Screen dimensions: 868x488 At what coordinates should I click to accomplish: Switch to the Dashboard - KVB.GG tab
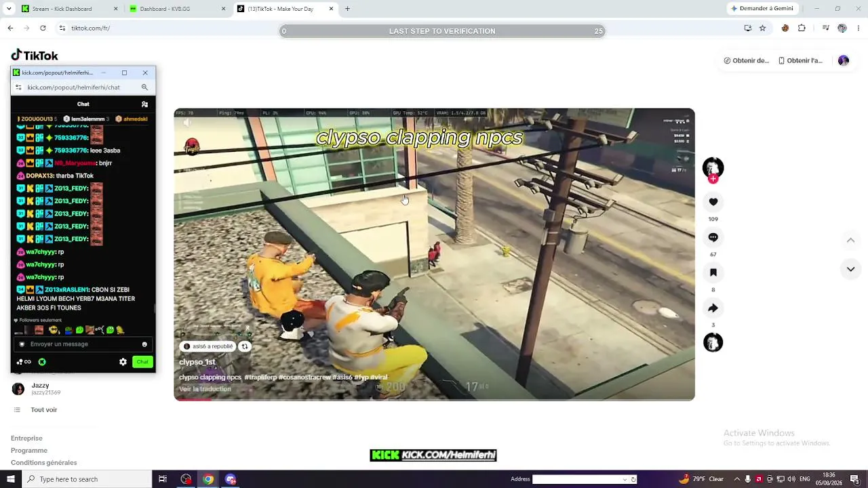coord(177,9)
